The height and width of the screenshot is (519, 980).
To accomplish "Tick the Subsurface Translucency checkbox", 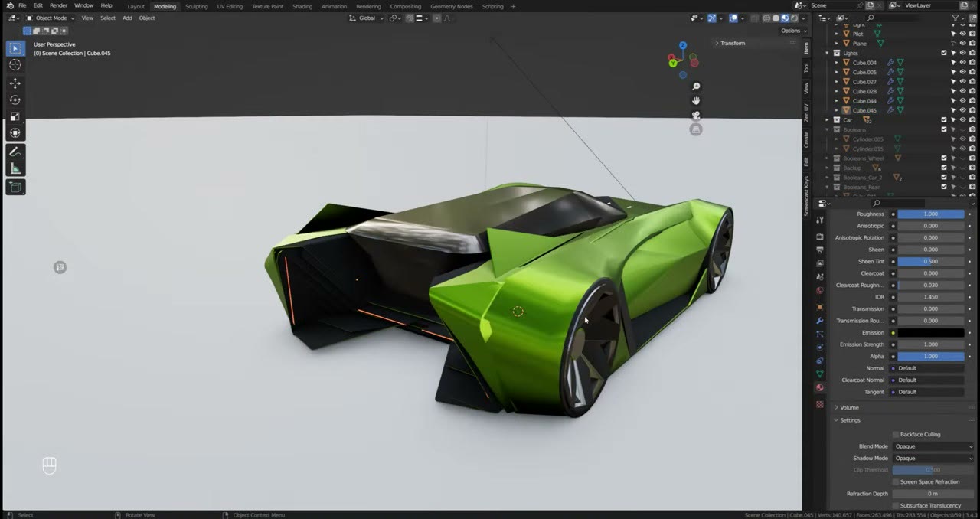I will point(896,506).
